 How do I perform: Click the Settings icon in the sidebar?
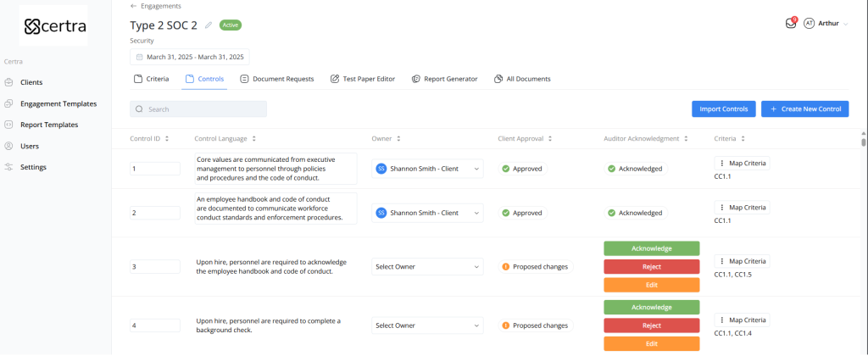click(x=8, y=167)
